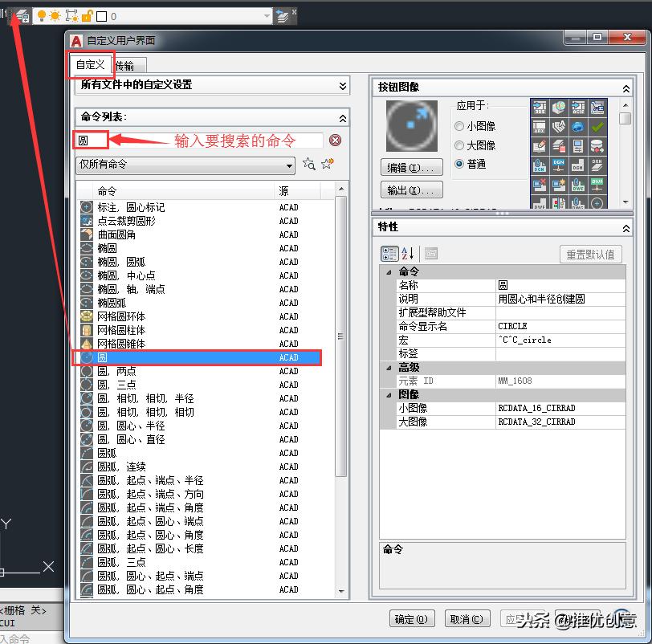Click the layer color swatch on the top toolbar
Screen dimensions: 652x644
click(x=101, y=15)
